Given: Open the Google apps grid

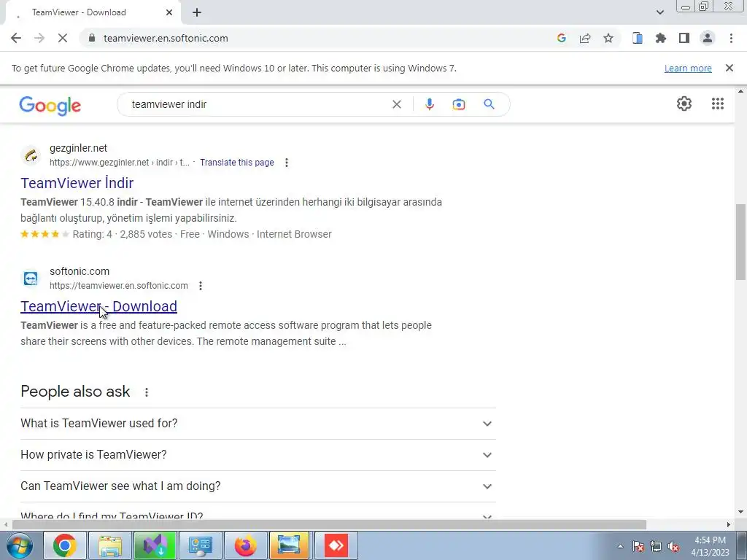Looking at the screenshot, I should coord(718,104).
